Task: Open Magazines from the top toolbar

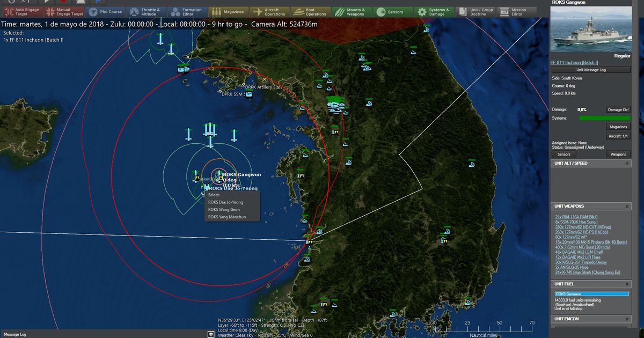Action: coord(228,12)
